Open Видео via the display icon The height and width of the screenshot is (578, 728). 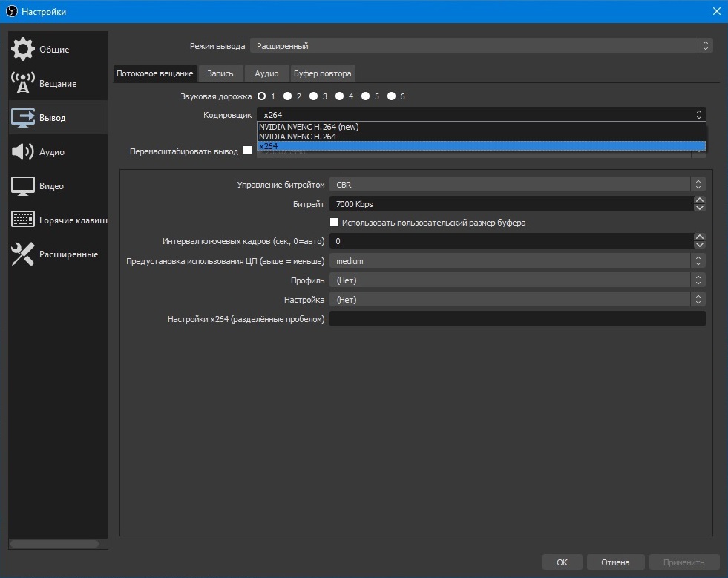click(x=23, y=186)
